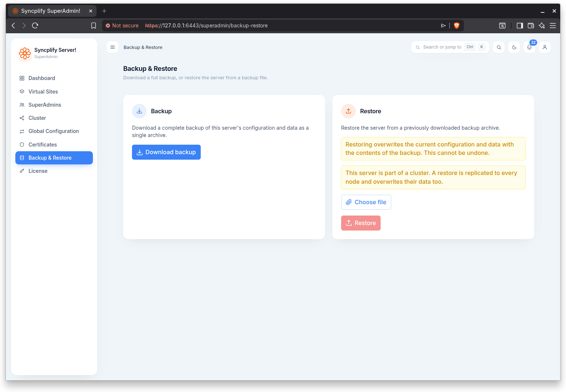Close the Syncplify SuperAdmin! tab
Screen dimensions: 566x392
click(x=91, y=11)
